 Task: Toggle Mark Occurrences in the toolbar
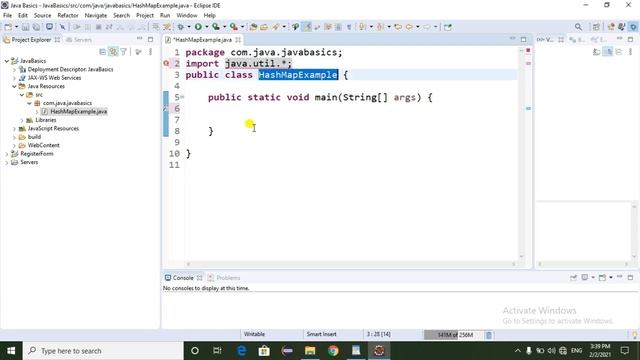point(307,27)
